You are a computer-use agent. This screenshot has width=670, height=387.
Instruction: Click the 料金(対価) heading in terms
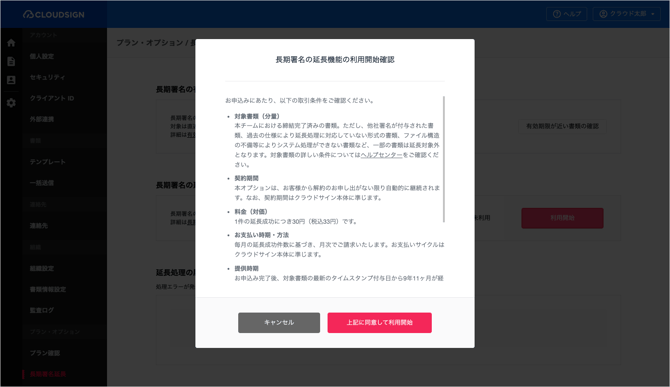[x=251, y=211]
